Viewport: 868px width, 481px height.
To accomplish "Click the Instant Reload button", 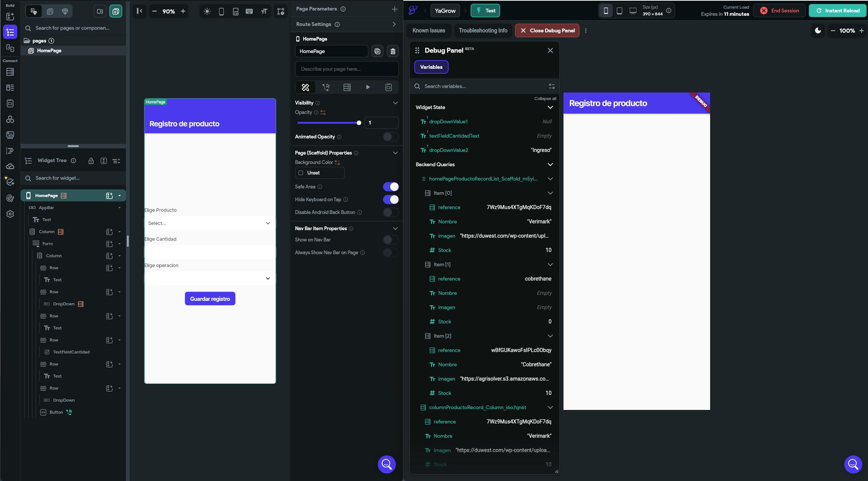I will click(838, 11).
